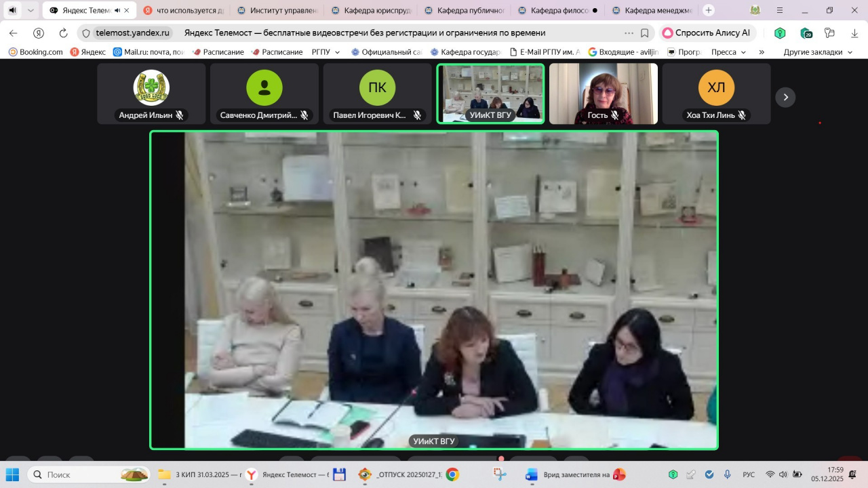Image resolution: width=868 pixels, height=488 pixels.
Task: Reload the page with the refresh icon
Action: point(63,33)
